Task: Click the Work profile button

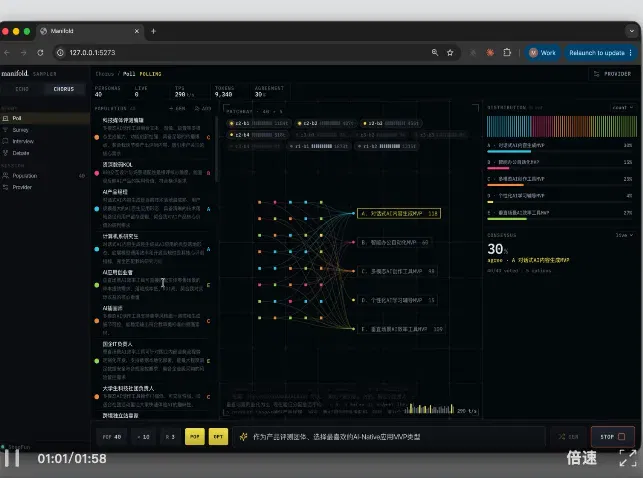Action: pyautogui.click(x=542, y=52)
